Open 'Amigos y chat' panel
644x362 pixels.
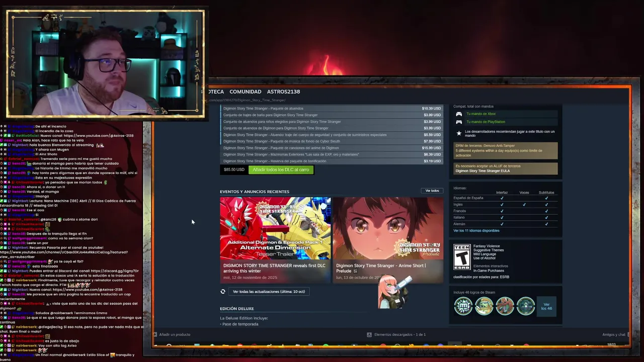coord(614,334)
